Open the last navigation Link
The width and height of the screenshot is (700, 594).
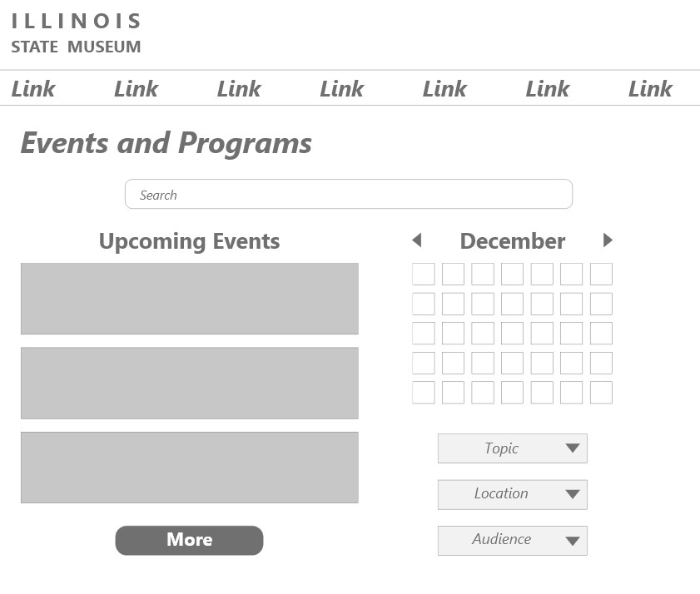click(x=650, y=89)
